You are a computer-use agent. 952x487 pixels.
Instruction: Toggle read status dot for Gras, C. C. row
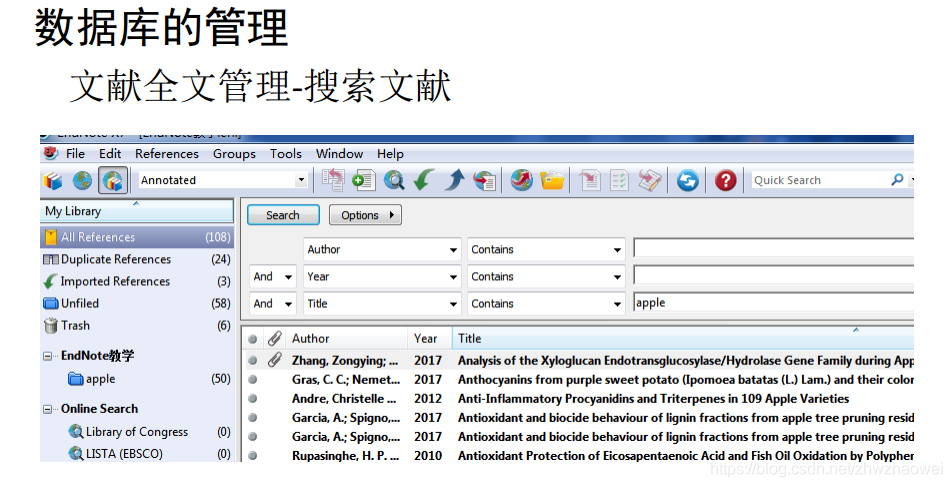click(x=253, y=380)
